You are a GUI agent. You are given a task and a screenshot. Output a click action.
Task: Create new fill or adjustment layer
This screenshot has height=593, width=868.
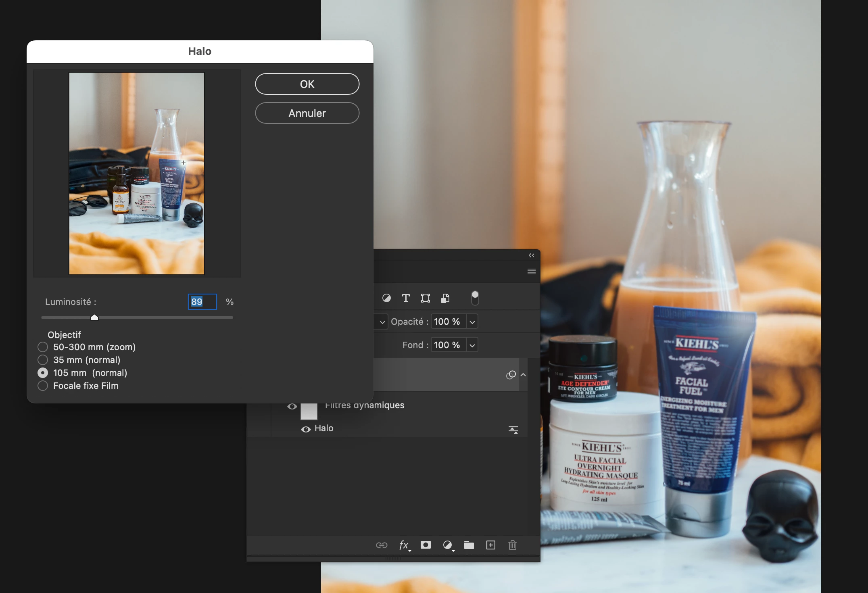[448, 545]
